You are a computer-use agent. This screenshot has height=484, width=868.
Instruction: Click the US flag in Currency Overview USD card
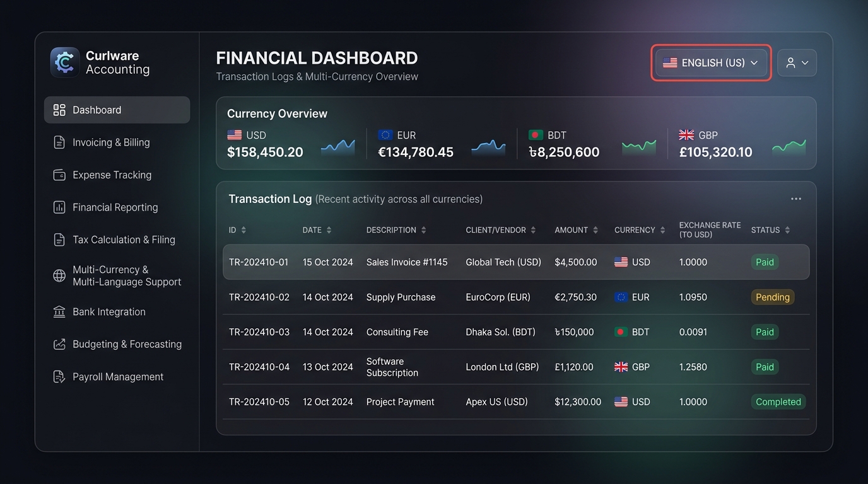click(235, 135)
